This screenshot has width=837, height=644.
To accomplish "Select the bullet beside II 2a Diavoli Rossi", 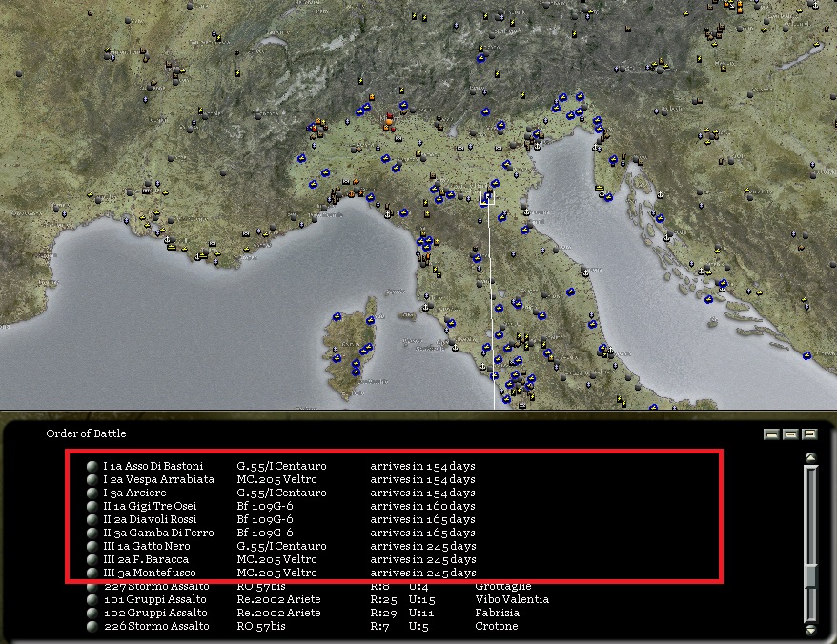I will tap(92, 519).
